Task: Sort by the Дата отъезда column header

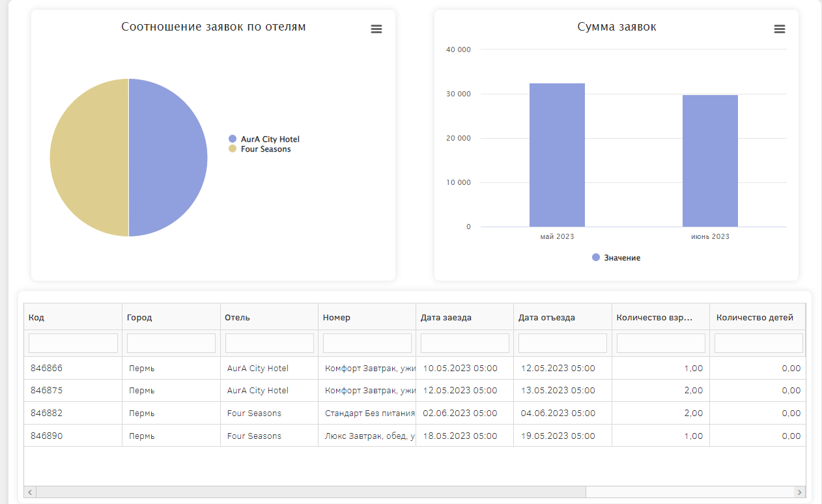Action: pyautogui.click(x=563, y=317)
